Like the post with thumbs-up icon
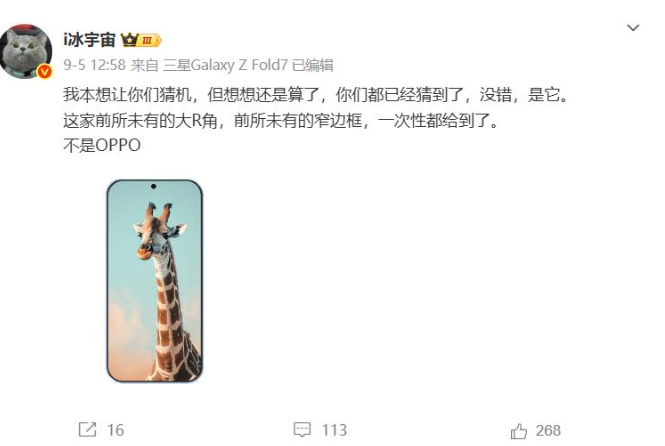Viewport: 665px width, 446px height. [518, 431]
